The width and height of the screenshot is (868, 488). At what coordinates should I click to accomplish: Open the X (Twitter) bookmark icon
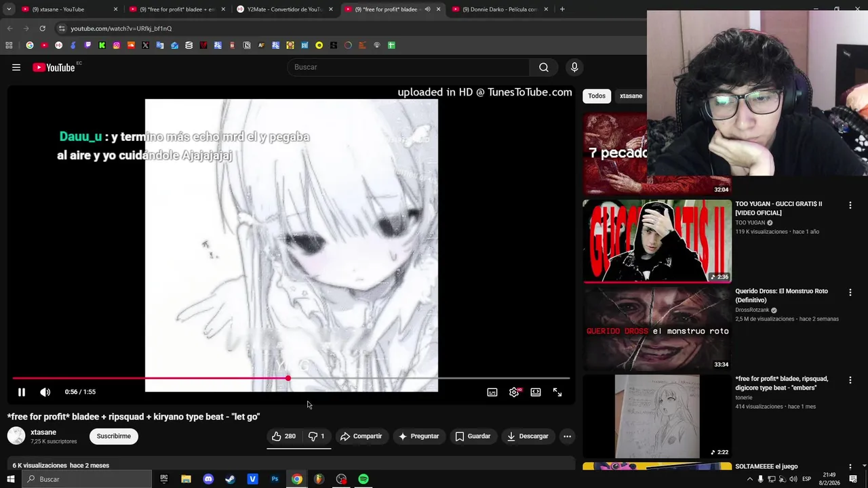[x=145, y=45]
